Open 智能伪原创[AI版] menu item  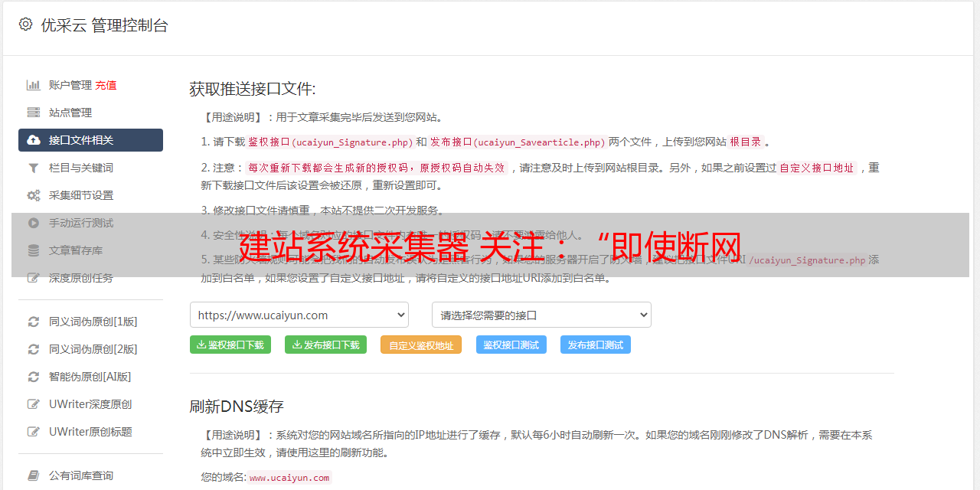coord(90,377)
